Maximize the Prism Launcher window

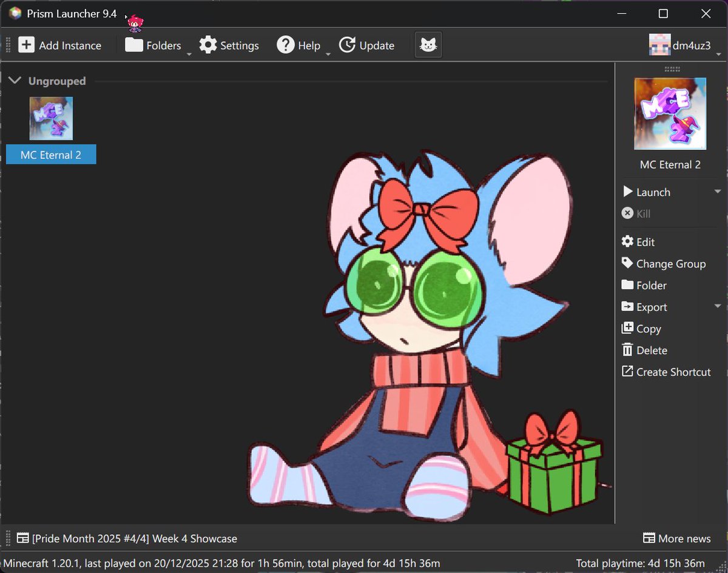coord(663,13)
